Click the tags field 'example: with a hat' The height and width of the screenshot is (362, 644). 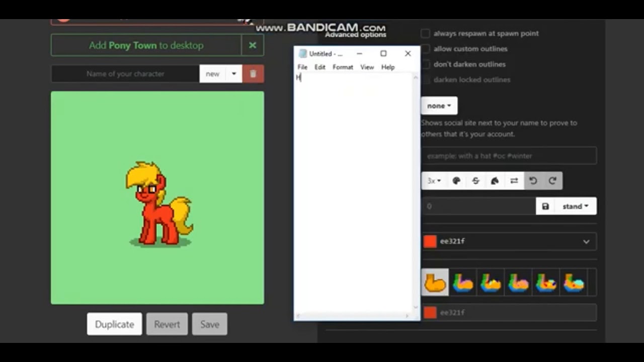pyautogui.click(x=509, y=156)
